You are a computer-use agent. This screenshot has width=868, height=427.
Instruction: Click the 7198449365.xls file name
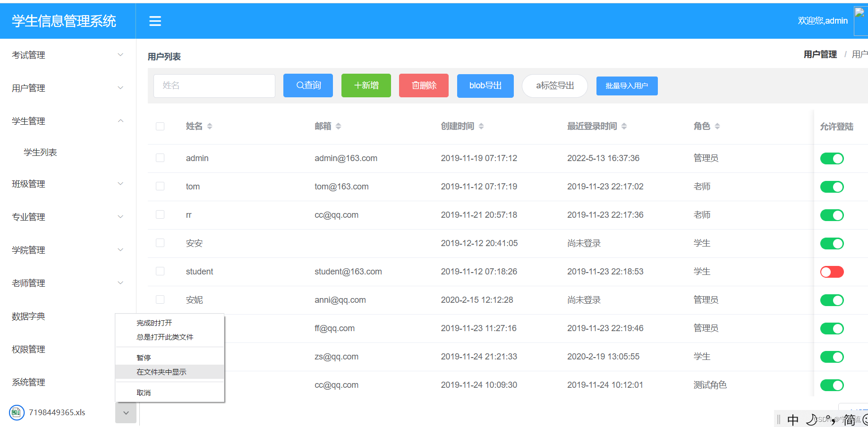(57, 412)
